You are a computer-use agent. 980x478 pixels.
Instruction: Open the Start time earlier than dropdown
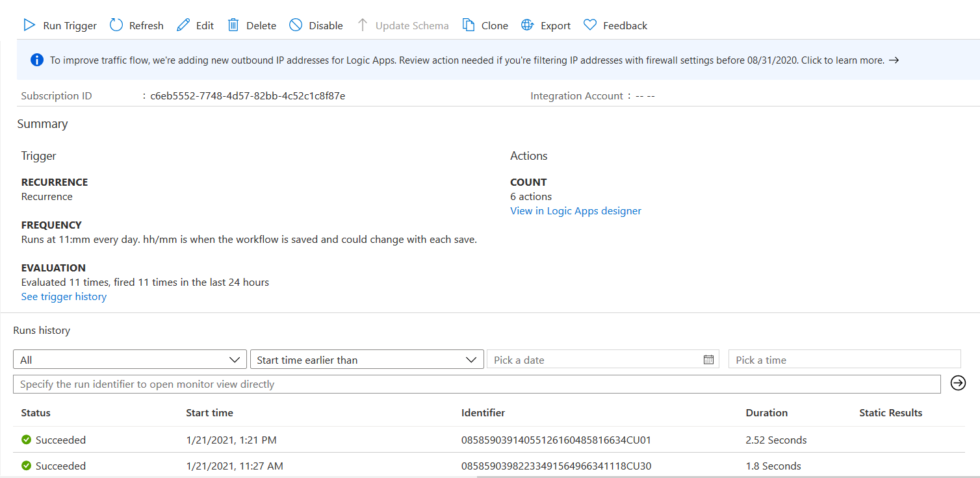(x=367, y=360)
